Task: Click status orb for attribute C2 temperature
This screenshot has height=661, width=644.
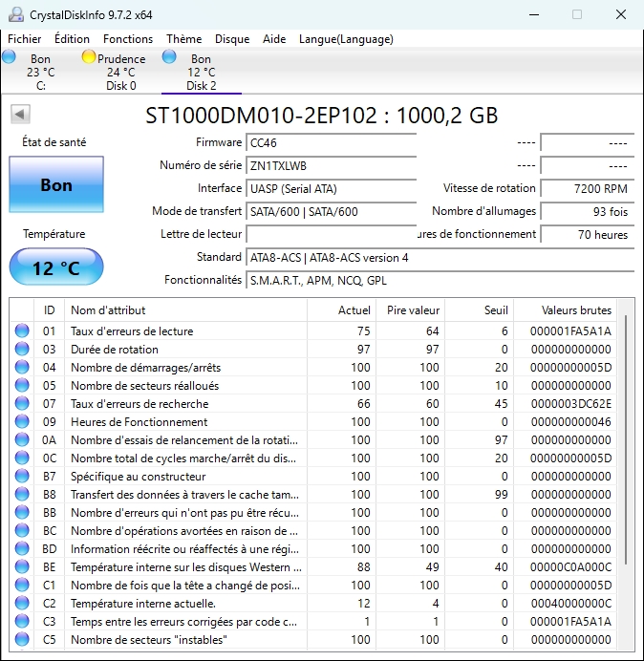Action: 22,603
